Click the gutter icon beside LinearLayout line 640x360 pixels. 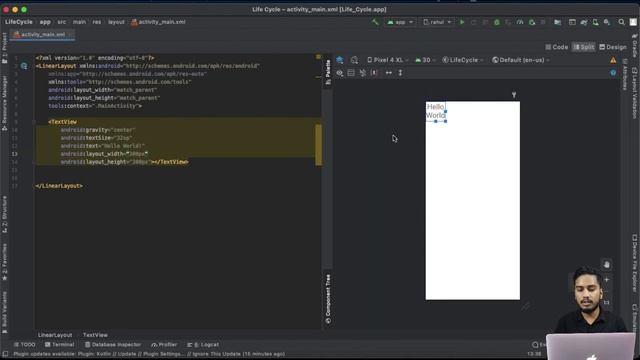tap(24, 66)
